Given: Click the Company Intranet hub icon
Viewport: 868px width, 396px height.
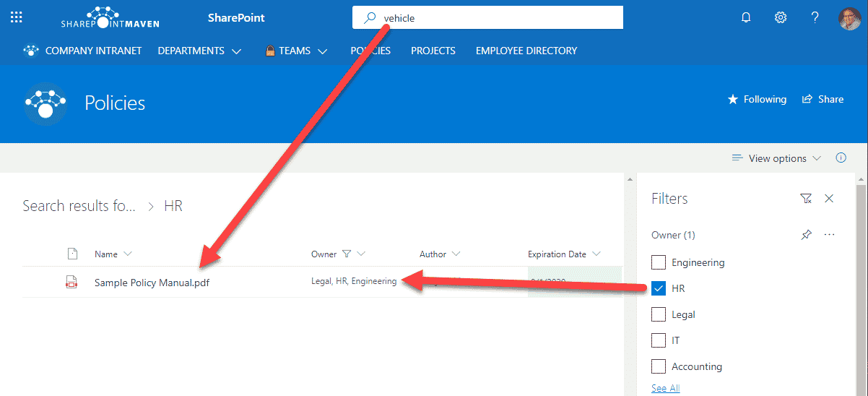Looking at the screenshot, I should pos(31,51).
